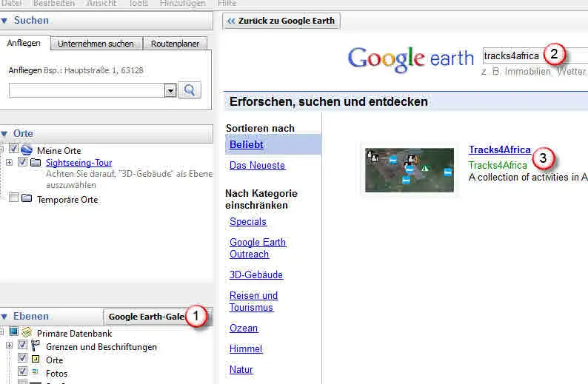The width and height of the screenshot is (588, 384).
Task: Click the Meine Orte globe icon
Action: pos(27,150)
